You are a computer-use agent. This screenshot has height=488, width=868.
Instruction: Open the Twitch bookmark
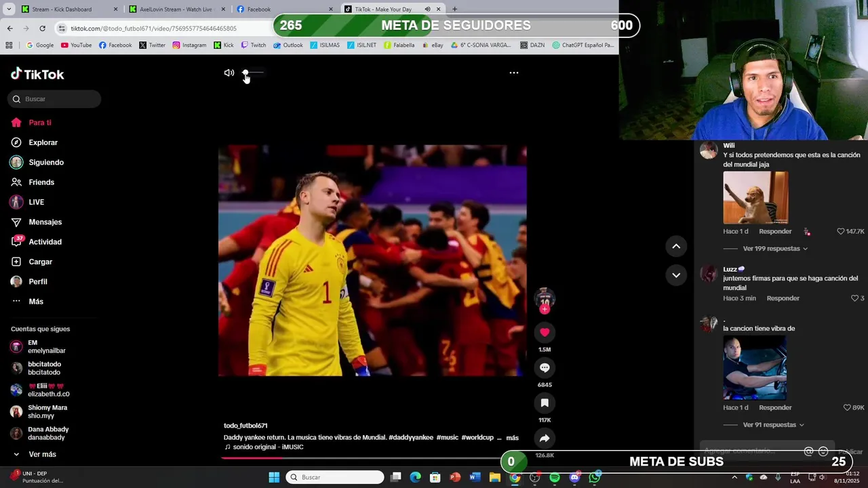(x=254, y=45)
